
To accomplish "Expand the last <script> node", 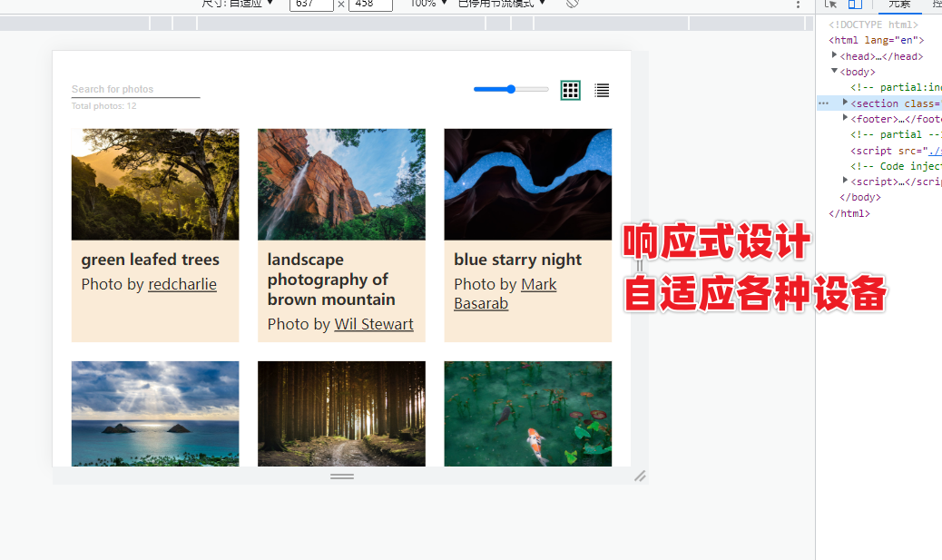I will tap(845, 181).
